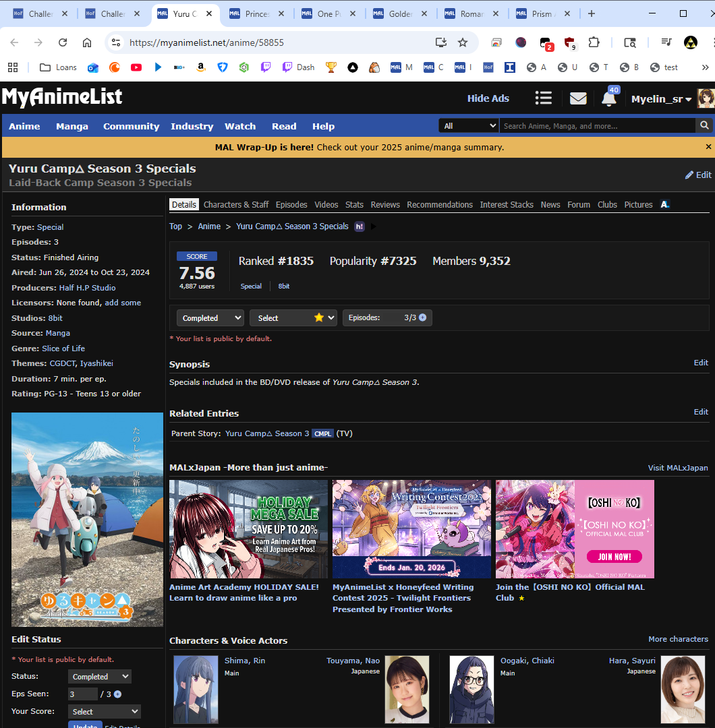Expand the Myelin_sr account menu
Viewport: 715px width, 728px height.
661,99
